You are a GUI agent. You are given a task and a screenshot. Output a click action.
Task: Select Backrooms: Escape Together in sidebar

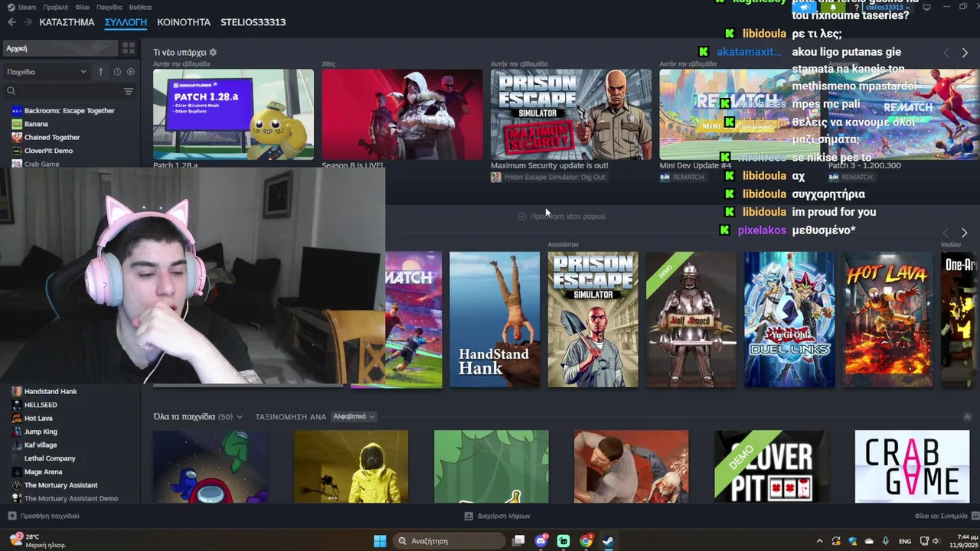point(70,110)
